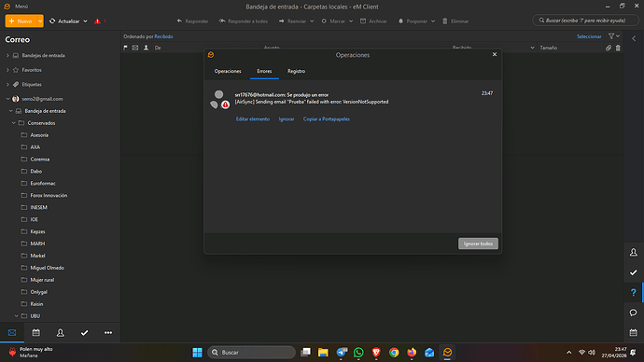
Task: Click the Ignorar link for the error
Action: coord(287,119)
